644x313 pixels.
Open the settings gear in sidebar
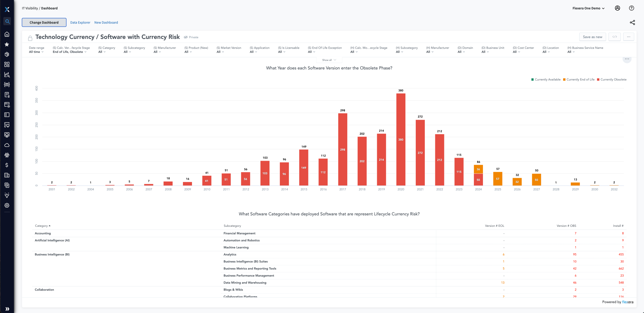point(7,205)
